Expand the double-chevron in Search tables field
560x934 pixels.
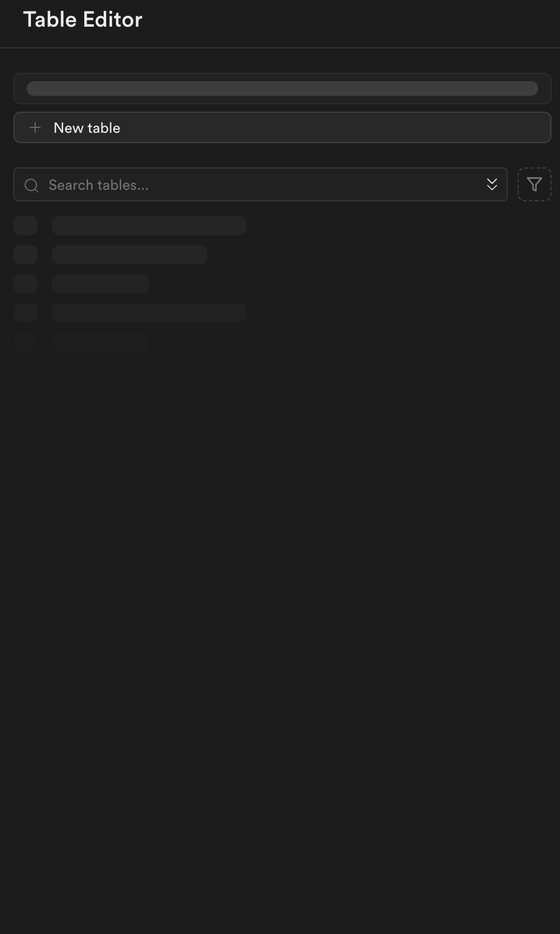(492, 184)
